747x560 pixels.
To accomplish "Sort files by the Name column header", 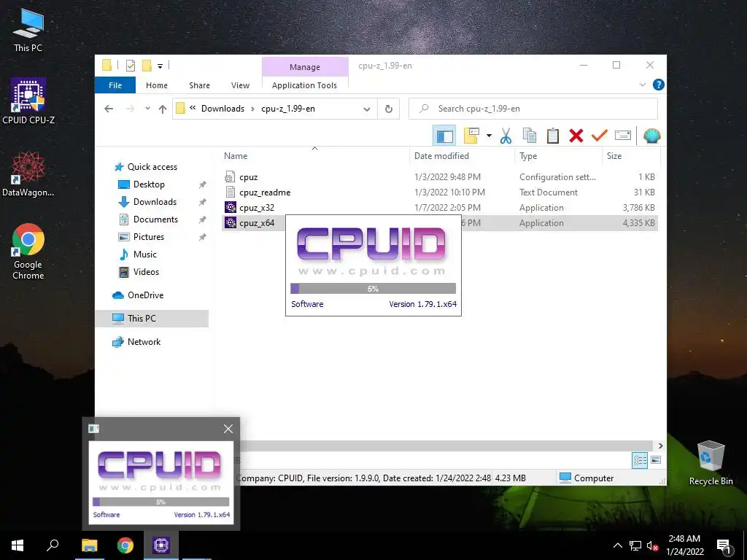I will tap(314, 156).
